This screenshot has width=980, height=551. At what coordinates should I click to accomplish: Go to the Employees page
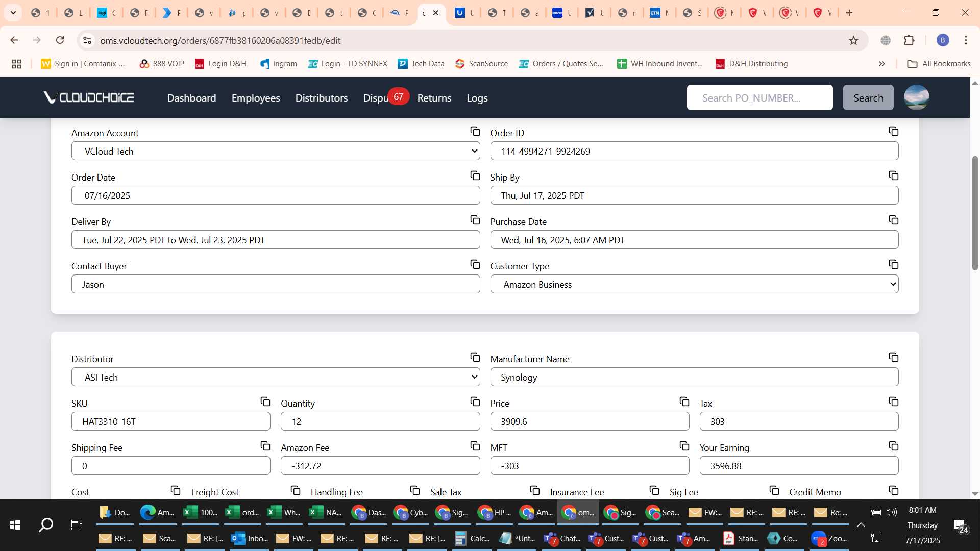click(256, 98)
